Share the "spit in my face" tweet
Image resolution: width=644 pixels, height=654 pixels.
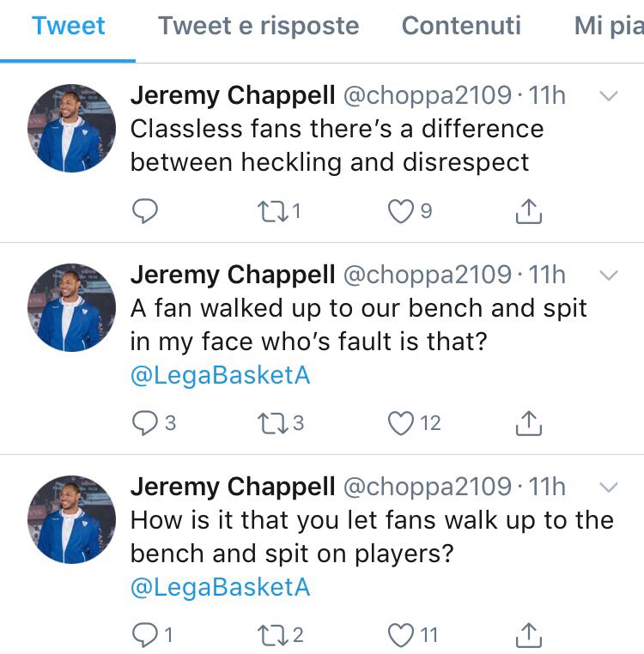click(x=529, y=423)
